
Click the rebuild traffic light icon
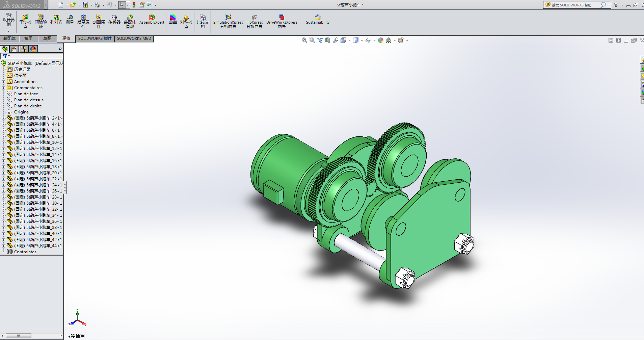(134, 5)
